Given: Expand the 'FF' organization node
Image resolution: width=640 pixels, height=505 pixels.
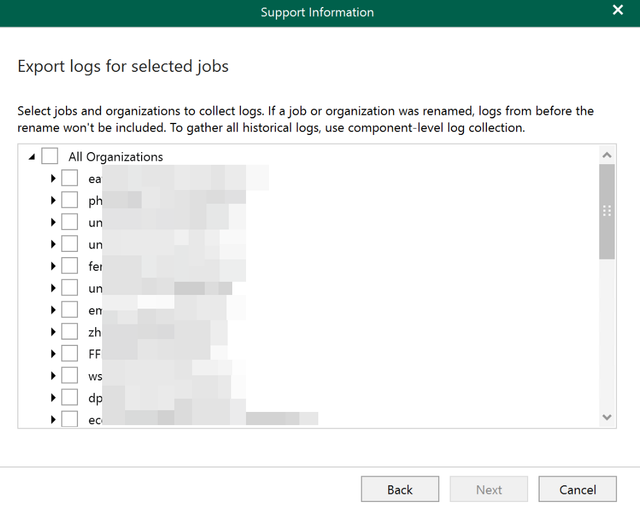Looking at the screenshot, I should point(53,354).
